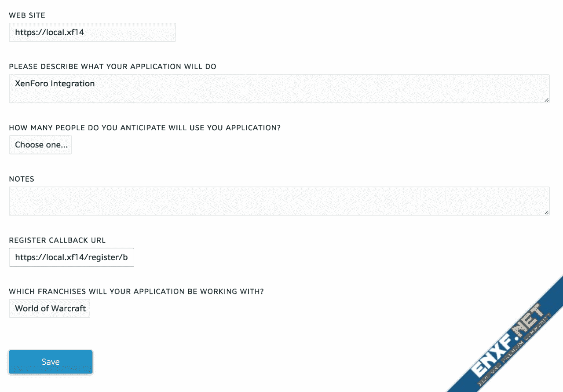Click the Register Callback URL field

[x=71, y=257]
